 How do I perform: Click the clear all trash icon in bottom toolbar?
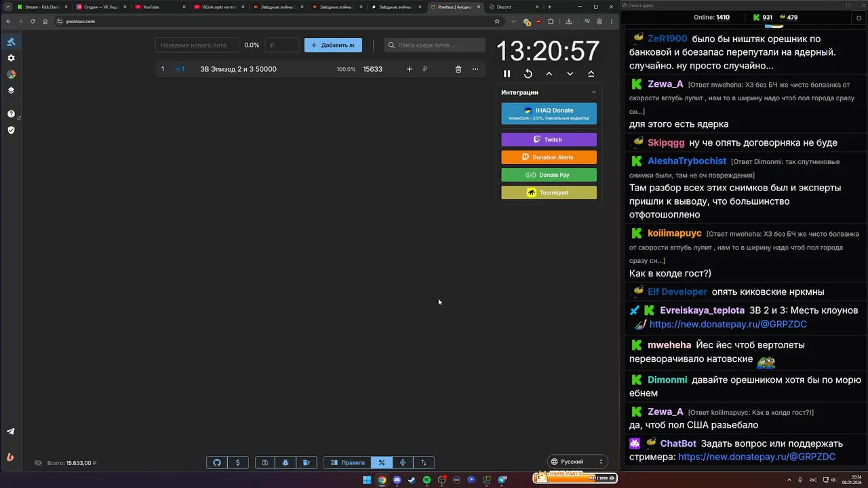pos(307,462)
